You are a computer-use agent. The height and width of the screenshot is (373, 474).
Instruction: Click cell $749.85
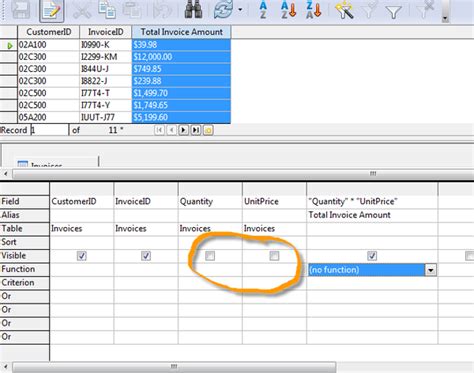(x=181, y=69)
